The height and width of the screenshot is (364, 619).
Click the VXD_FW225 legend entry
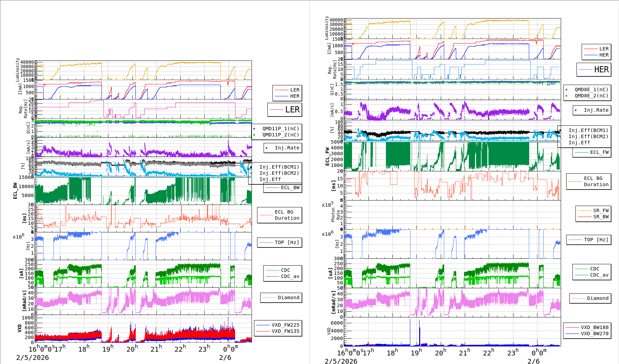pyautogui.click(x=278, y=325)
